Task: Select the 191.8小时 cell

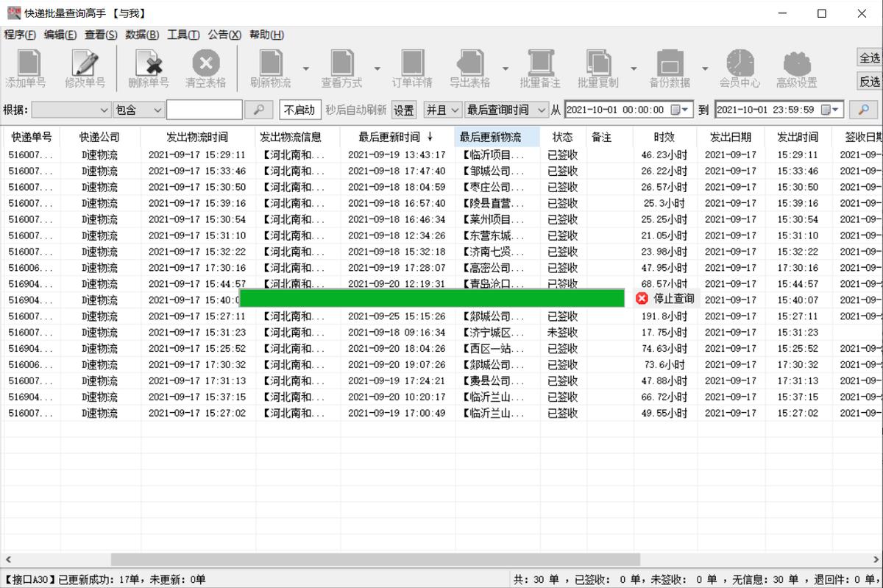Action: (664, 316)
